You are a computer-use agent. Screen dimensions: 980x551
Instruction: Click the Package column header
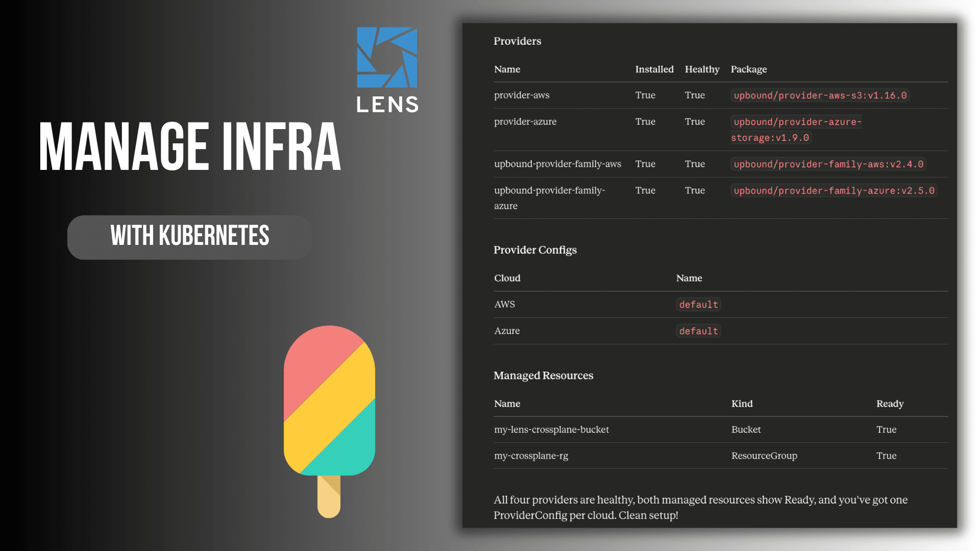(748, 69)
